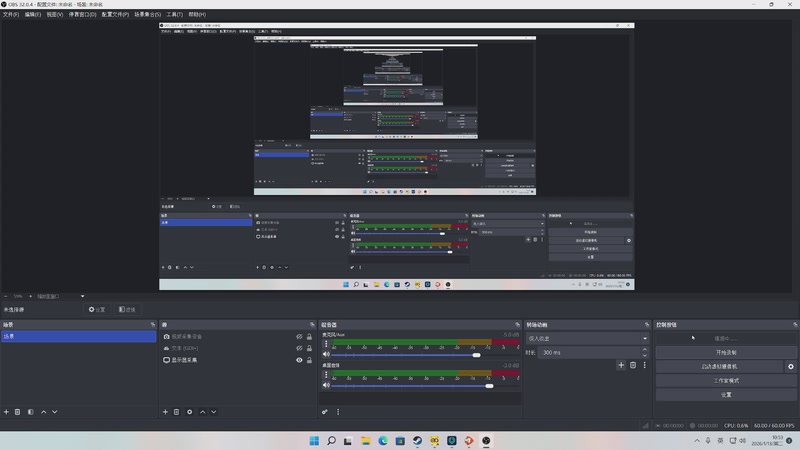Open taskbar Search

[x=332, y=441]
